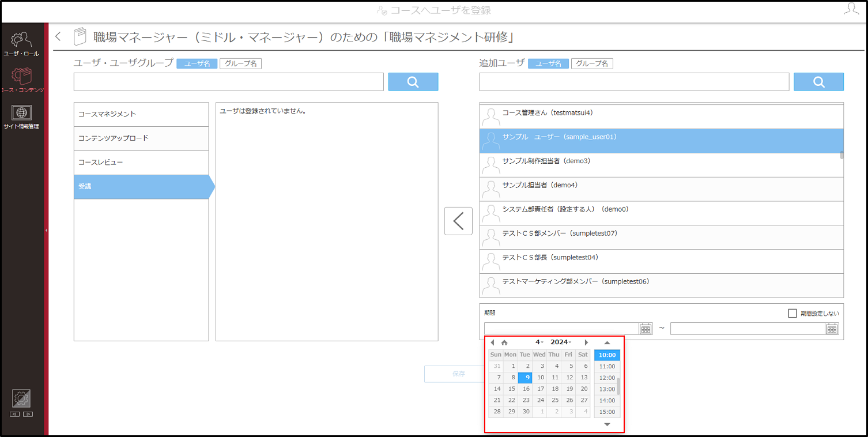Go to previous month in date picker
Image resolution: width=868 pixels, height=437 pixels.
click(x=492, y=342)
